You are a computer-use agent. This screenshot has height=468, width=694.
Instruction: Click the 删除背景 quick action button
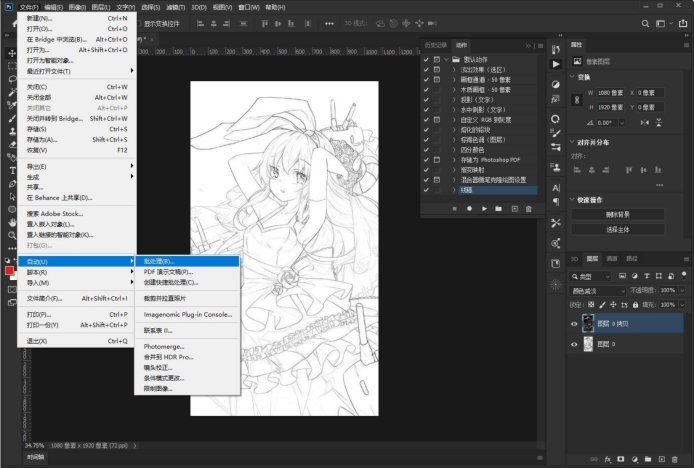[617, 214]
